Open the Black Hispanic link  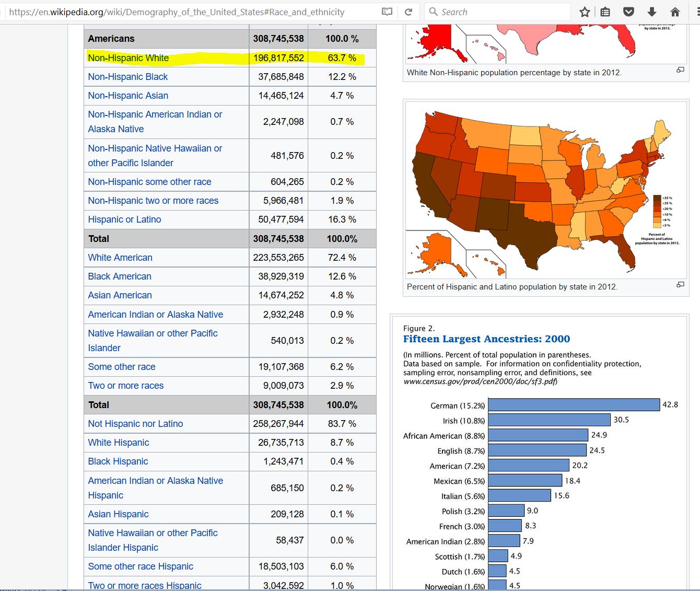pyautogui.click(x=118, y=461)
